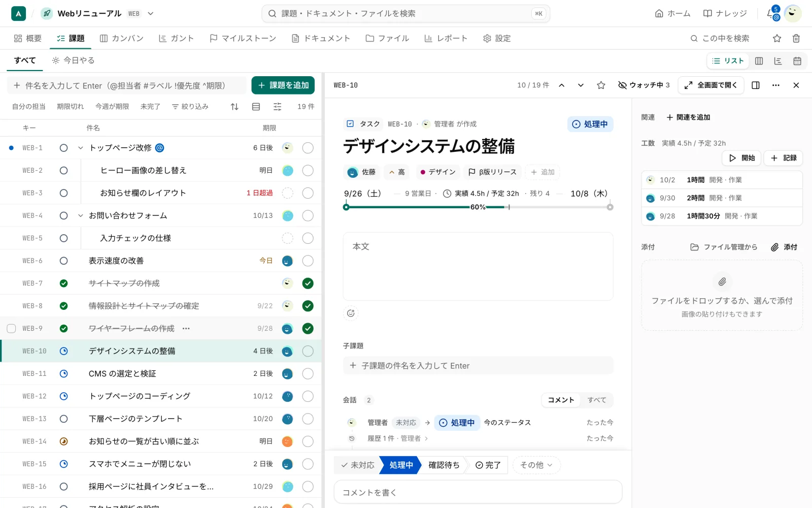Toggle ウォッチ中 watching status

click(x=644, y=85)
